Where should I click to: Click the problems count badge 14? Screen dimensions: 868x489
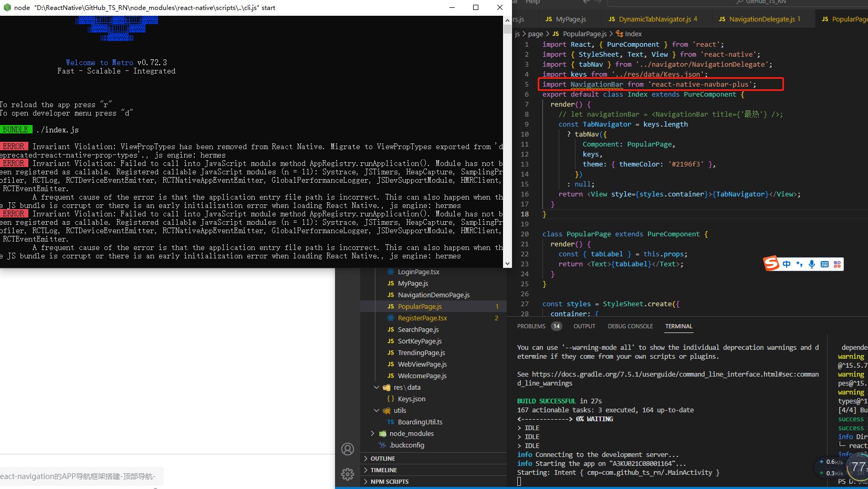click(x=556, y=326)
